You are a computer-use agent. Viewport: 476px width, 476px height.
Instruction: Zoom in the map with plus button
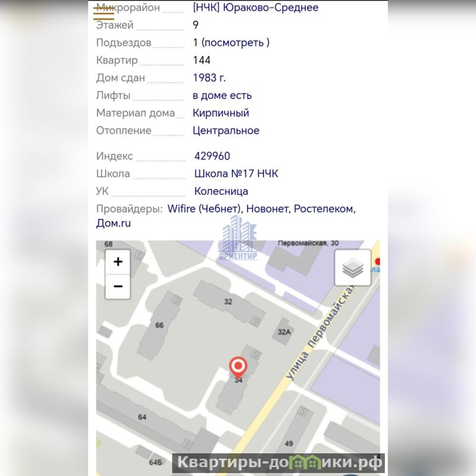point(118,262)
